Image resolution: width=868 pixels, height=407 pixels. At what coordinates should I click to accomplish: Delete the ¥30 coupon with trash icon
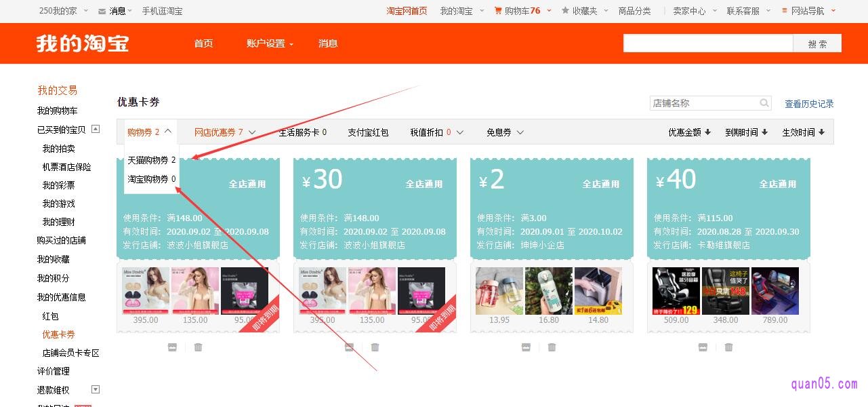pyautogui.click(x=375, y=347)
